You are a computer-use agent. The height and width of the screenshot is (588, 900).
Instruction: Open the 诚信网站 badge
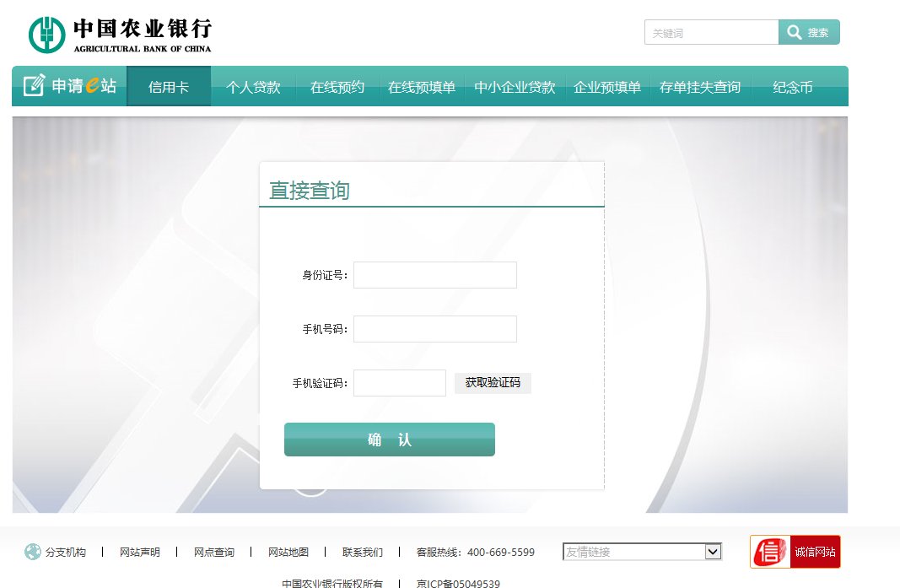[814, 551]
